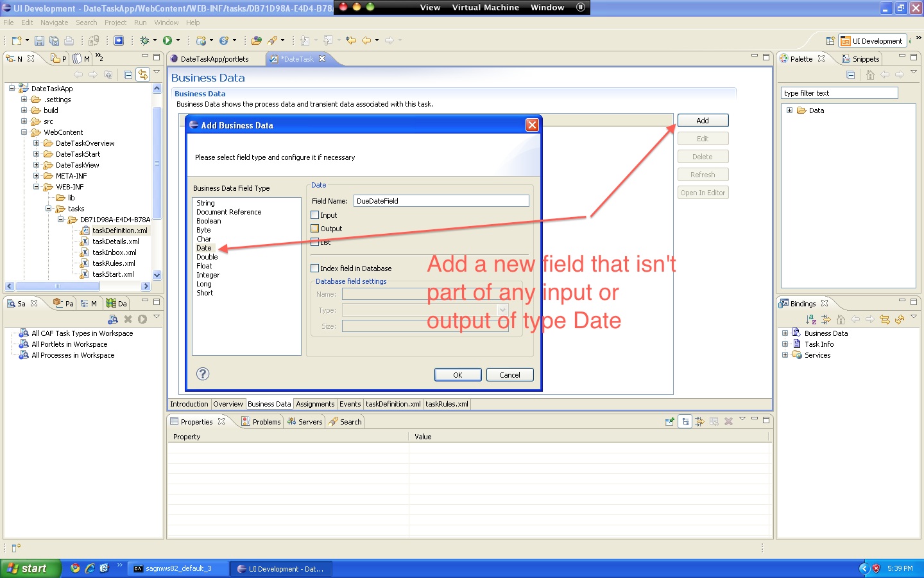Click the Print toolbar icon
Screen dimensions: 924x578
tap(69, 40)
